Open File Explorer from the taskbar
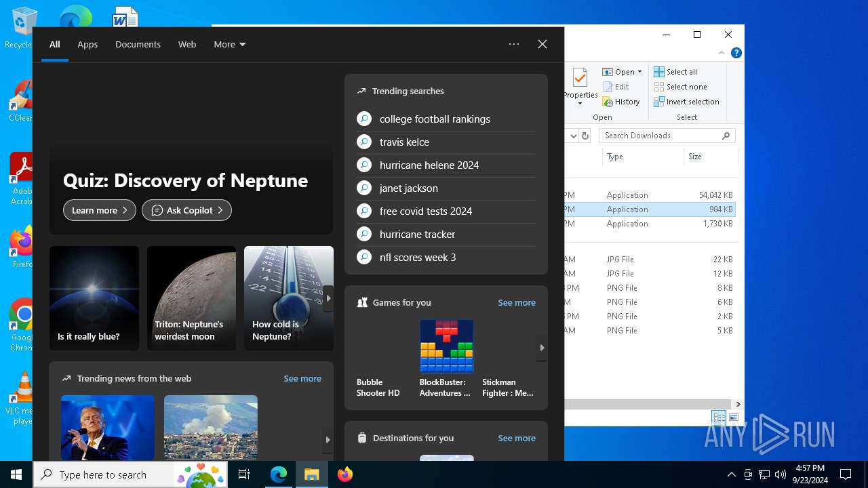Image resolution: width=868 pixels, height=488 pixels. (312, 474)
